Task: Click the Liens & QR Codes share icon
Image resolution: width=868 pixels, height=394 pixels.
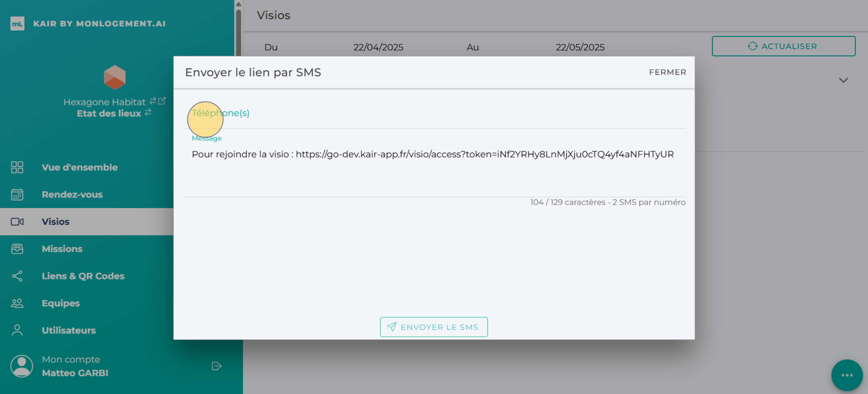Action: click(17, 276)
